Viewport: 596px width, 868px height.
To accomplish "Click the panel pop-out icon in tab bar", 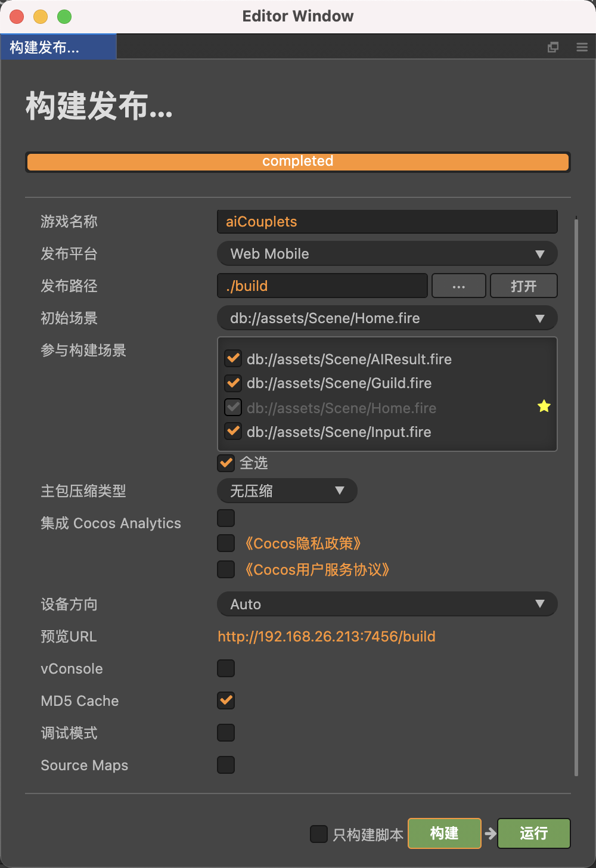I will pos(553,47).
